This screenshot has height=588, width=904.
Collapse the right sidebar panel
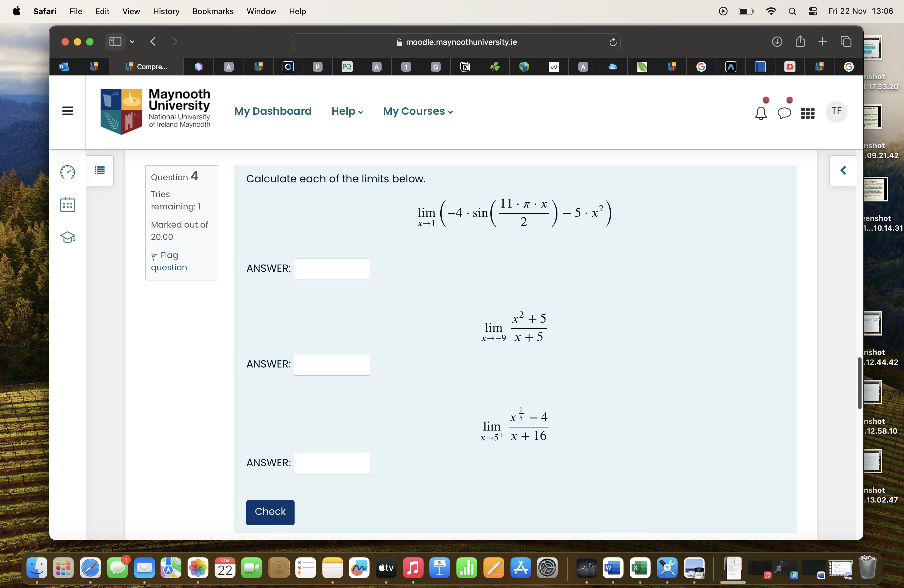(844, 170)
